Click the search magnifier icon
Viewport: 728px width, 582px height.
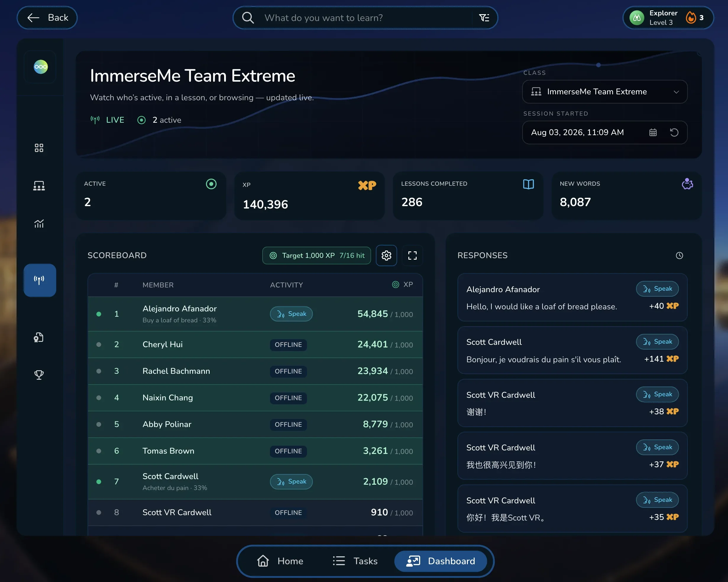point(248,17)
